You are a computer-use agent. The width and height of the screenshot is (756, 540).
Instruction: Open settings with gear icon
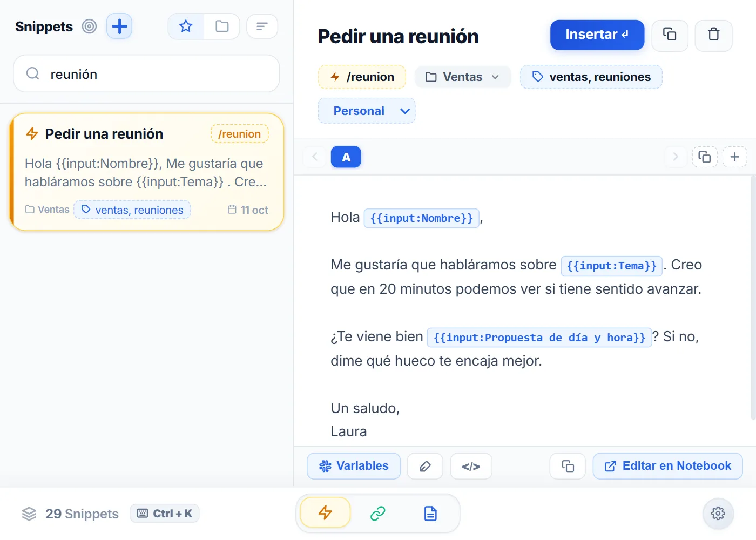(x=718, y=513)
